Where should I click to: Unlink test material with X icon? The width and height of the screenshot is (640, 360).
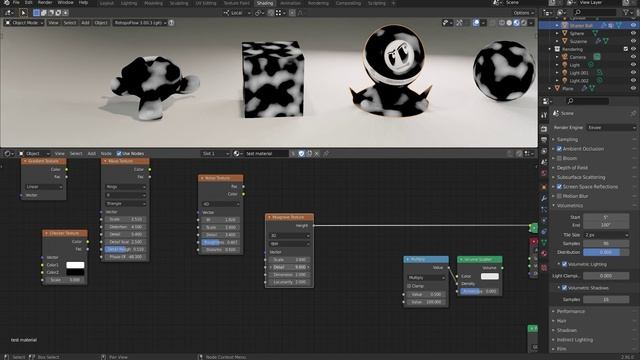coord(317,153)
